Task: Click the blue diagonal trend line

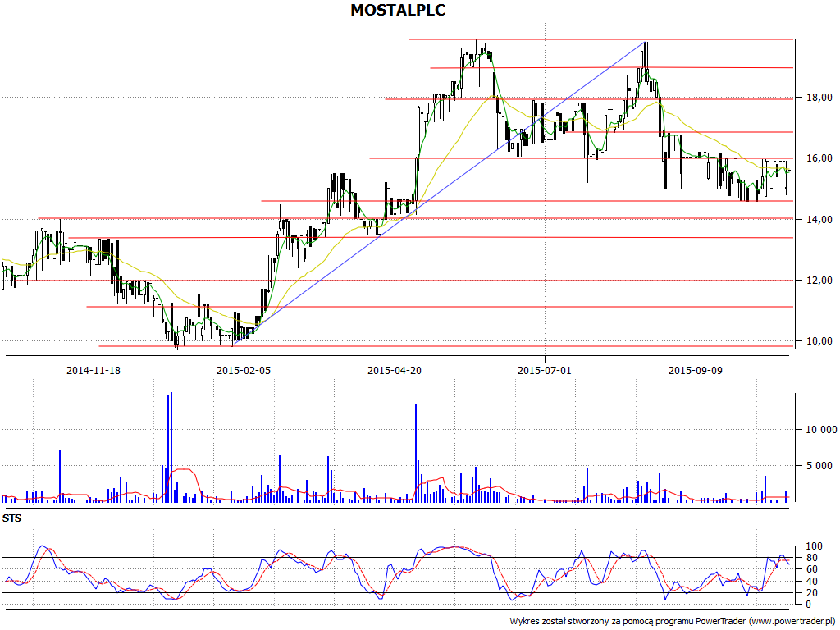Action: 440,193
